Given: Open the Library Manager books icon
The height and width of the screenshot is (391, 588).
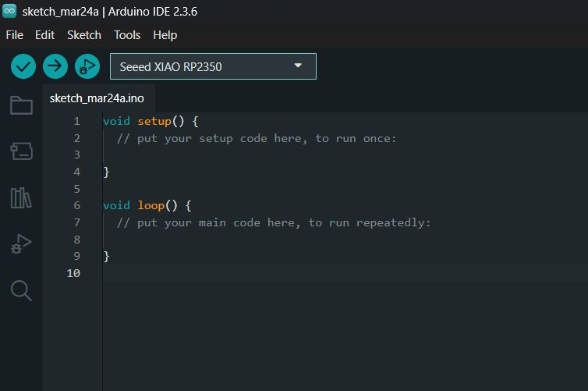Looking at the screenshot, I should coord(21,197).
